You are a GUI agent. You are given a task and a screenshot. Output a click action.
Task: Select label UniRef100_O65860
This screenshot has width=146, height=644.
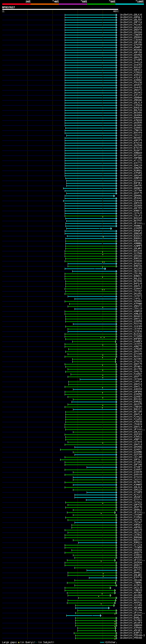pyautogui.click(x=131, y=301)
